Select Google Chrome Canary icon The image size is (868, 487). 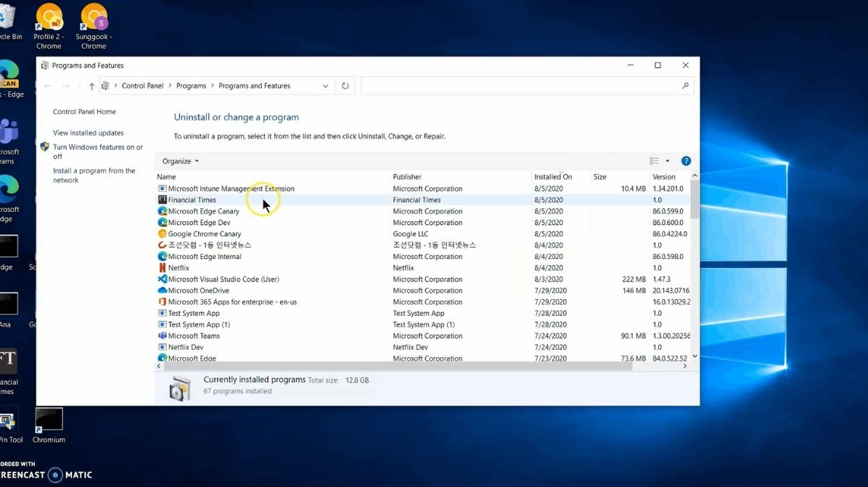click(x=163, y=234)
